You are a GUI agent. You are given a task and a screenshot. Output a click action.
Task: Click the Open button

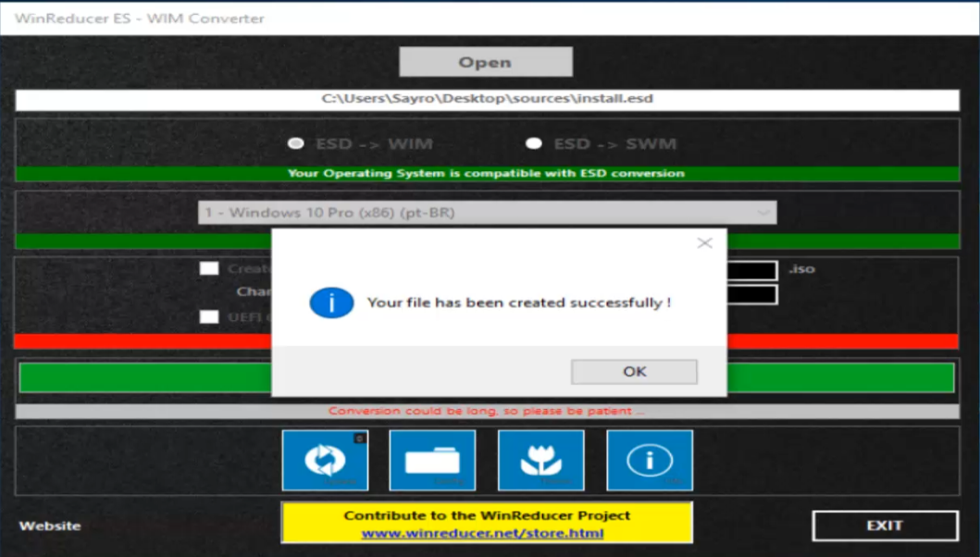pos(485,61)
